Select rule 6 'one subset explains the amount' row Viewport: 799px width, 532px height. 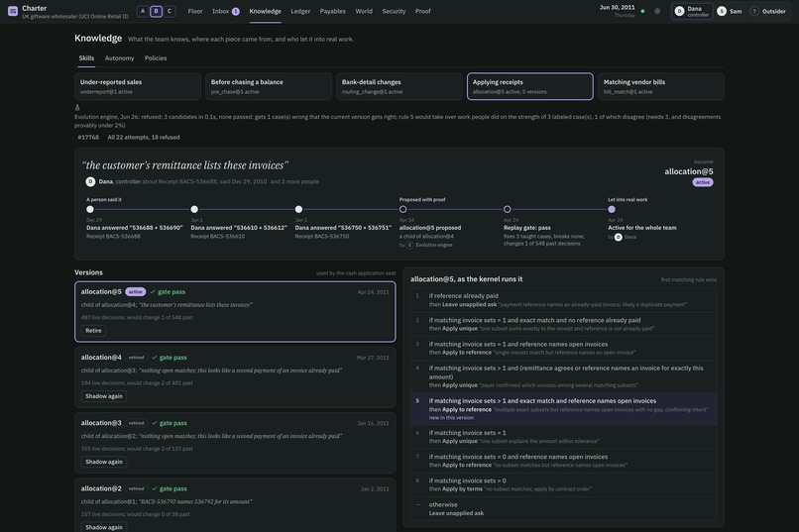564,437
